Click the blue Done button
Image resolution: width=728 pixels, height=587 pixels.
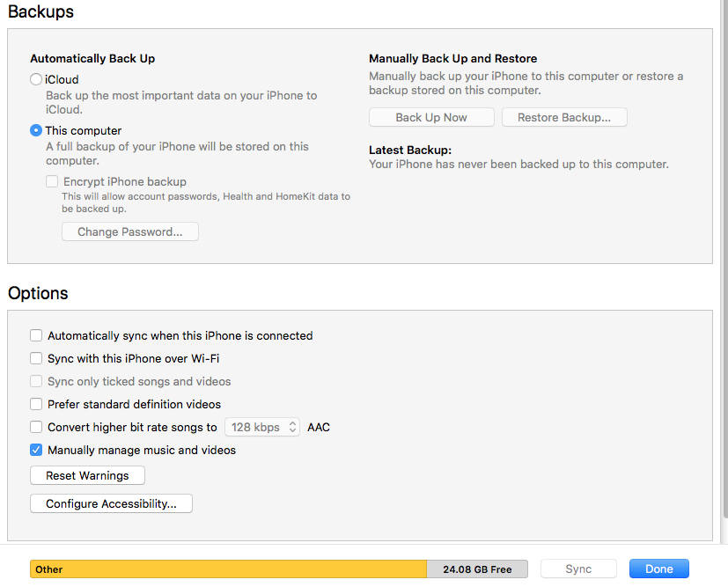point(659,569)
